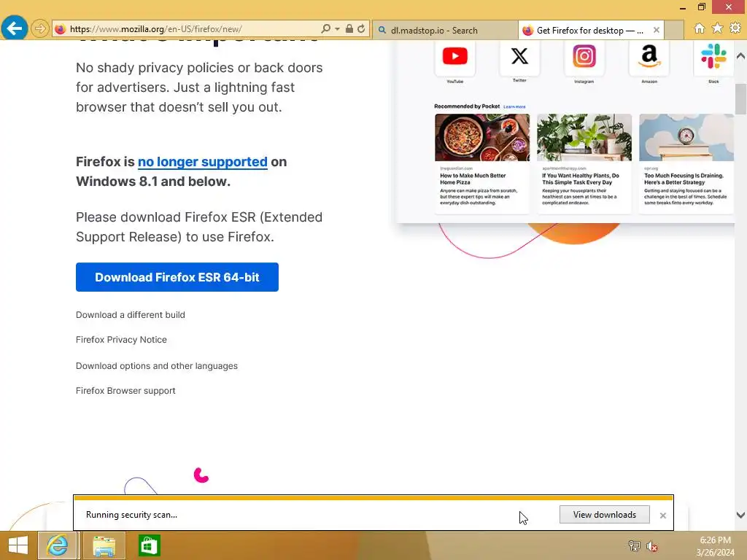This screenshot has width=747, height=560.
Task: Open the houseplants article thumbnail
Action: point(584,138)
